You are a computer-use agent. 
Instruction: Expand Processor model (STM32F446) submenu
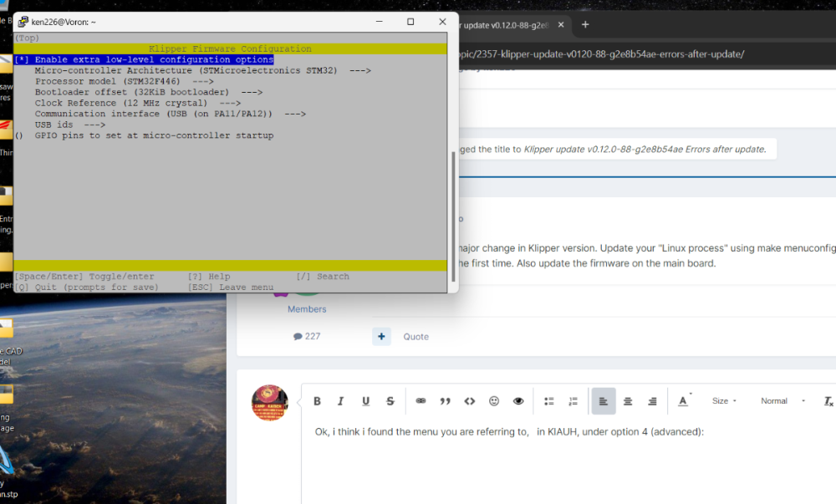[x=125, y=82]
